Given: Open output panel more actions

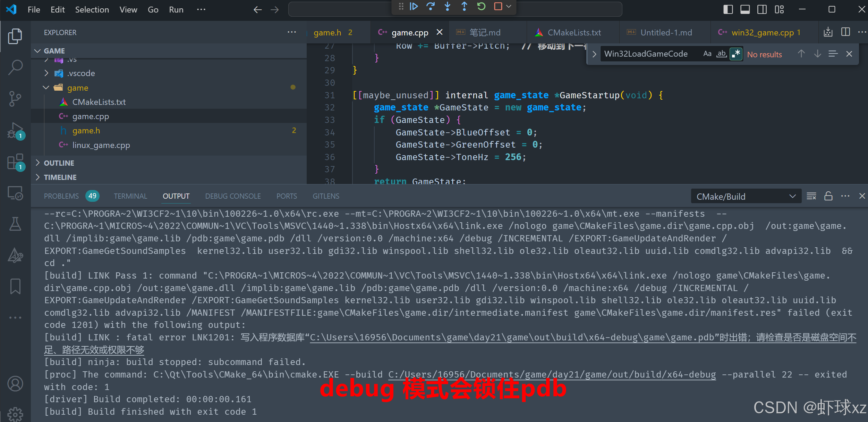Looking at the screenshot, I should pyautogui.click(x=845, y=196).
